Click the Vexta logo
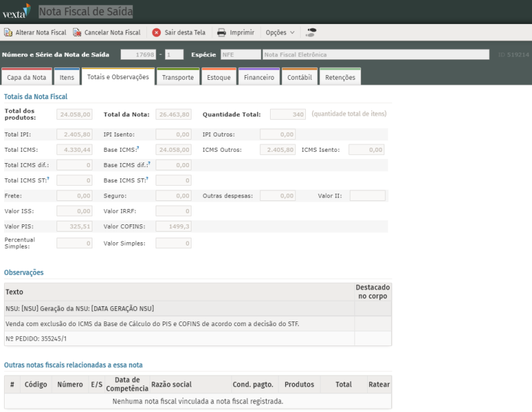Viewport: 532px width, 412px height. pyautogui.click(x=16, y=11)
